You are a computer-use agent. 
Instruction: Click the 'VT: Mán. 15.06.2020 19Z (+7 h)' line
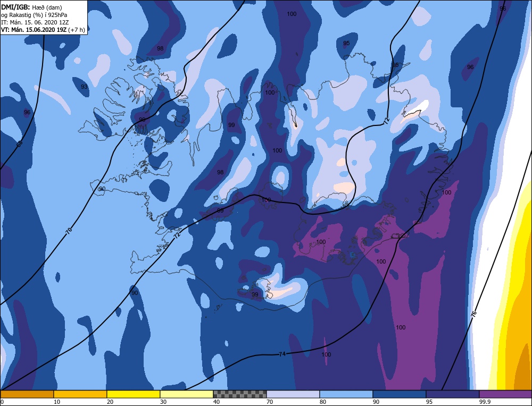click(x=43, y=30)
